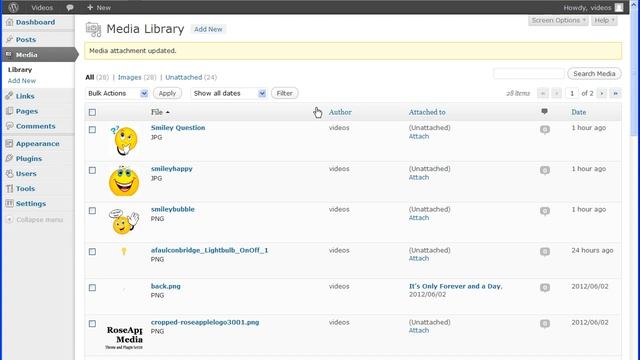The height and width of the screenshot is (360, 640).
Task: Open the smileybubble thumbnail image
Action: click(x=124, y=221)
